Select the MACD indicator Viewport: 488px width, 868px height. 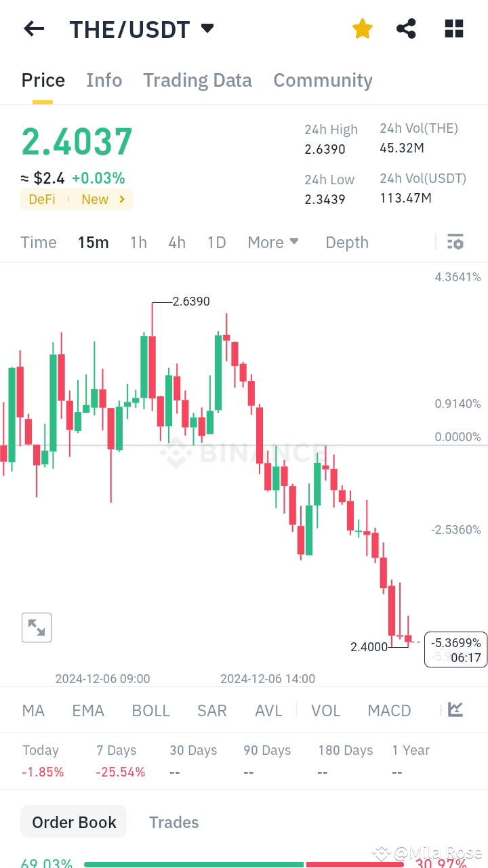[389, 710]
